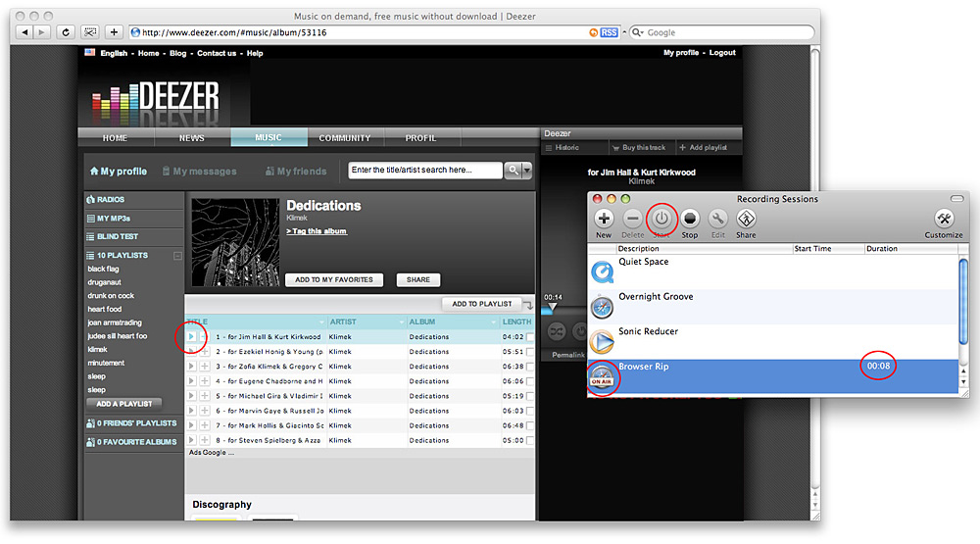Click the QuickTime icon for Quiet Space
The image size is (980, 544).
coord(602,272)
